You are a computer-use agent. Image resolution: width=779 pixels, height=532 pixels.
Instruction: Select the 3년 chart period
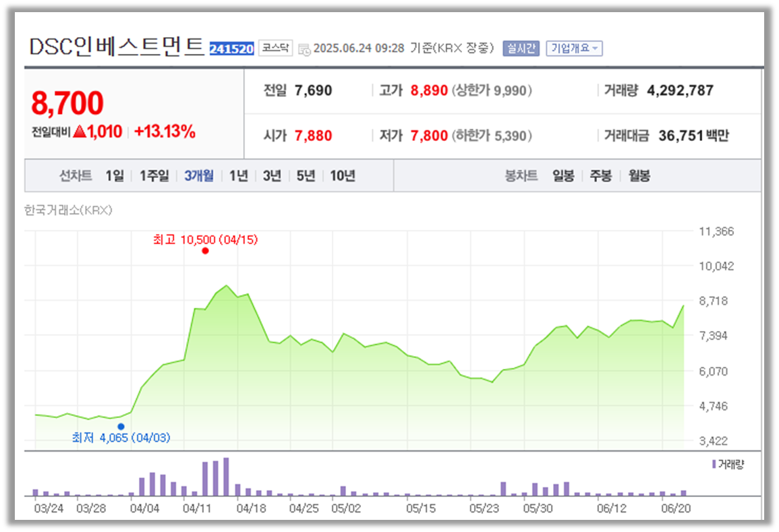coord(272,176)
